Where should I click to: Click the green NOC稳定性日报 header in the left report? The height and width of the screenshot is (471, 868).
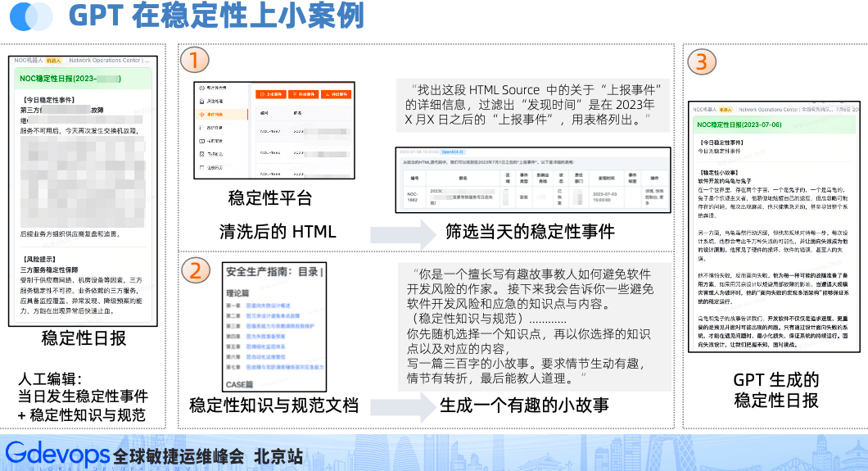[83, 79]
